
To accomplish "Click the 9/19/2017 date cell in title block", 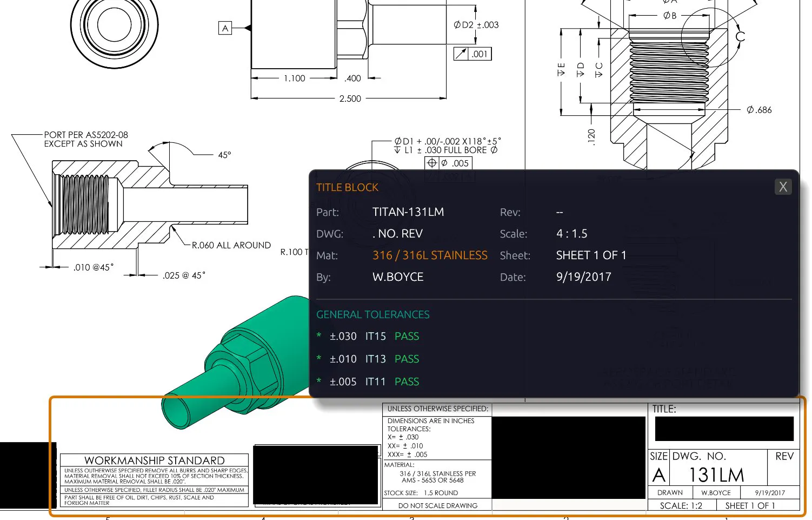I will [770, 493].
